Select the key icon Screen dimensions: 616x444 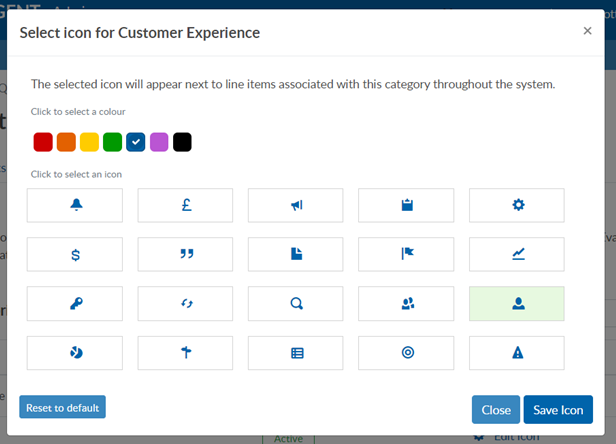(76, 303)
